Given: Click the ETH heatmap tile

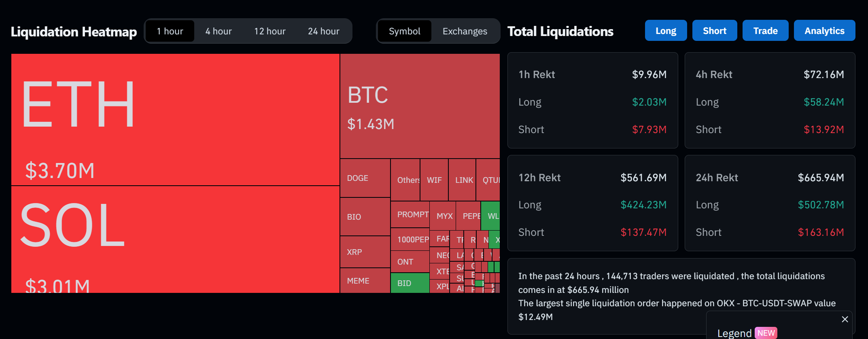Looking at the screenshot, I should [x=175, y=120].
